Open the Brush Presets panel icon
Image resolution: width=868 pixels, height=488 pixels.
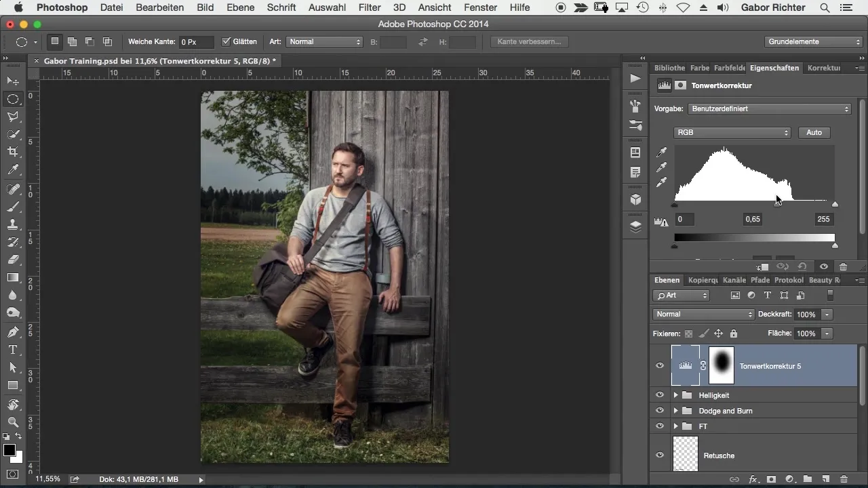pyautogui.click(x=635, y=125)
